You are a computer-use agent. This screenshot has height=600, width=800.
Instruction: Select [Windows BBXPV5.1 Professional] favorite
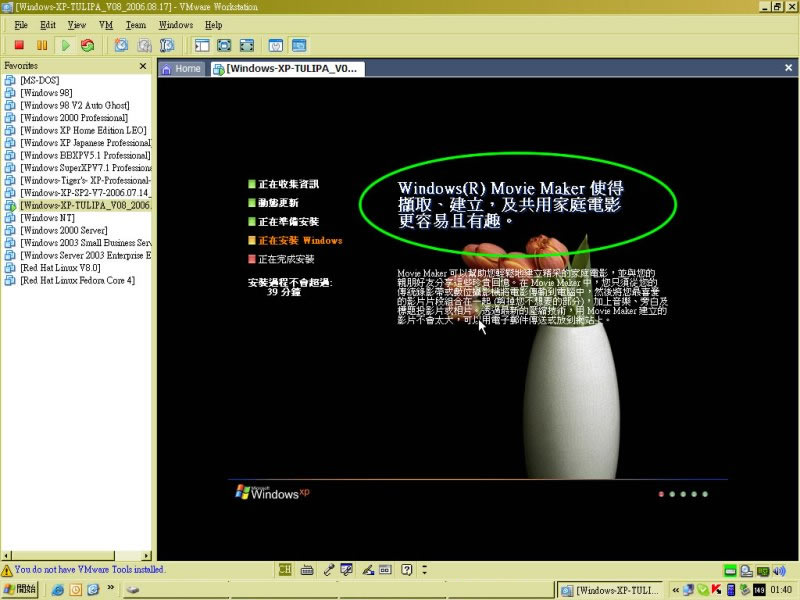click(85, 155)
